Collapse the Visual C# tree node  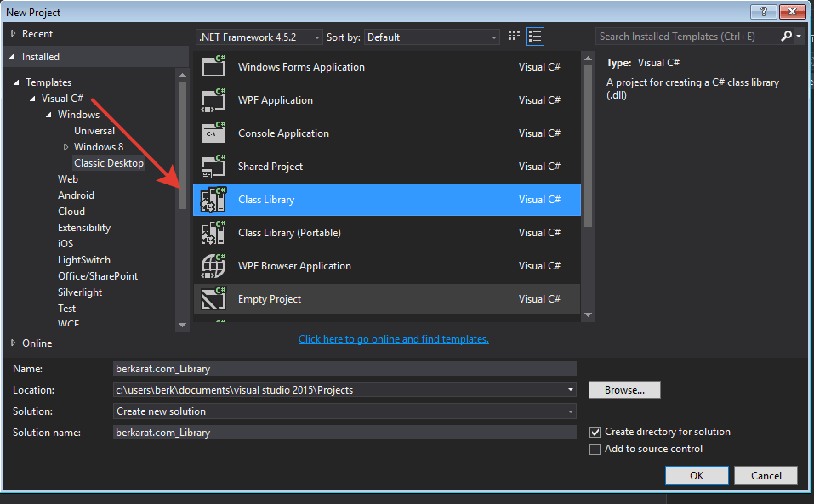(x=32, y=99)
